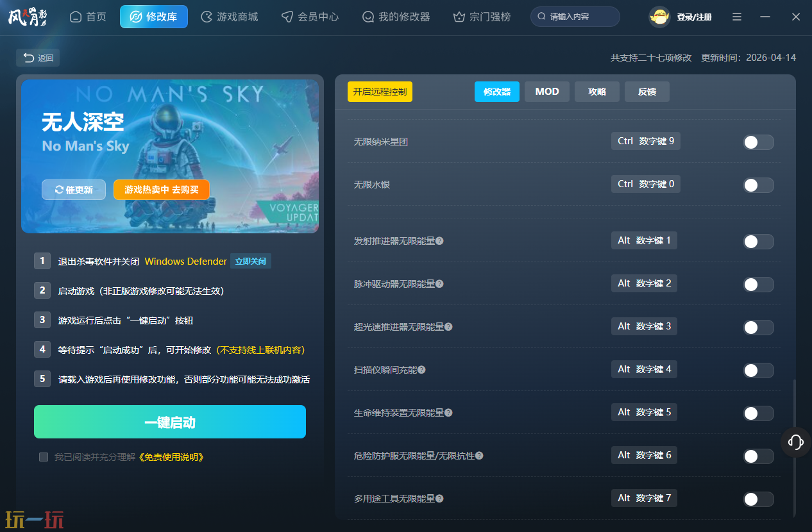Click the 无限水银 label
The image size is (812, 532).
pyautogui.click(x=372, y=185)
